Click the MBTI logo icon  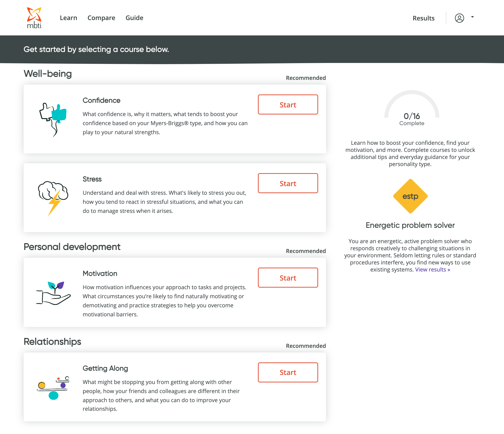pyautogui.click(x=34, y=18)
